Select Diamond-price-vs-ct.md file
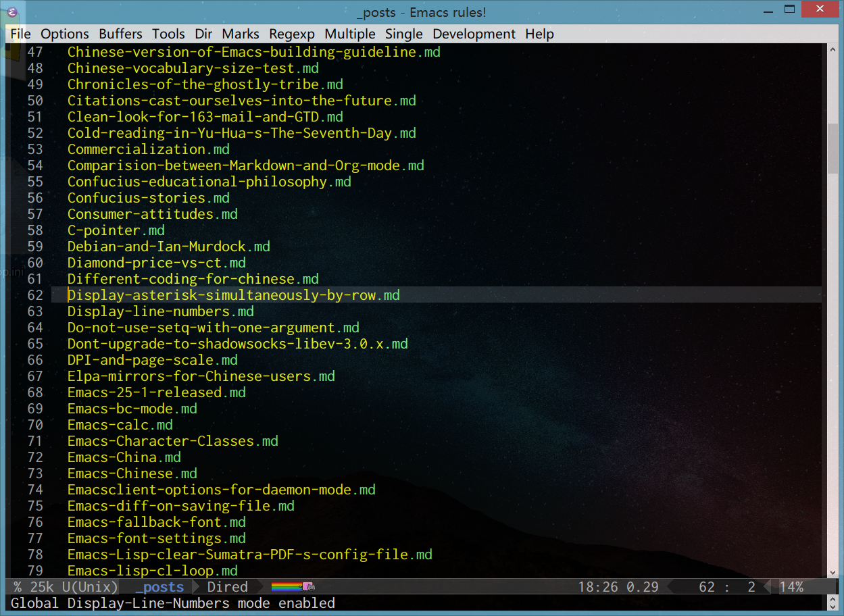 coord(157,263)
